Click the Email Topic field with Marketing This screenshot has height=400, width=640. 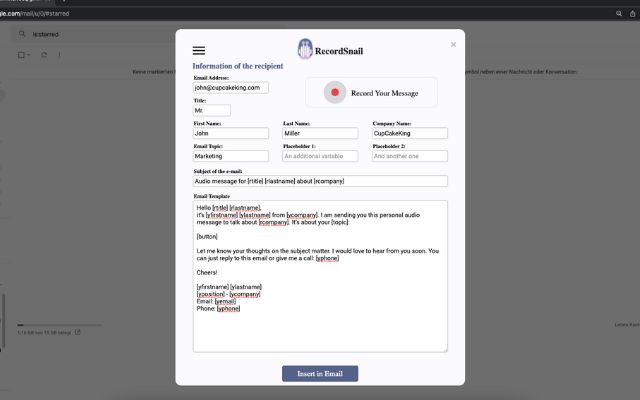pyautogui.click(x=231, y=156)
